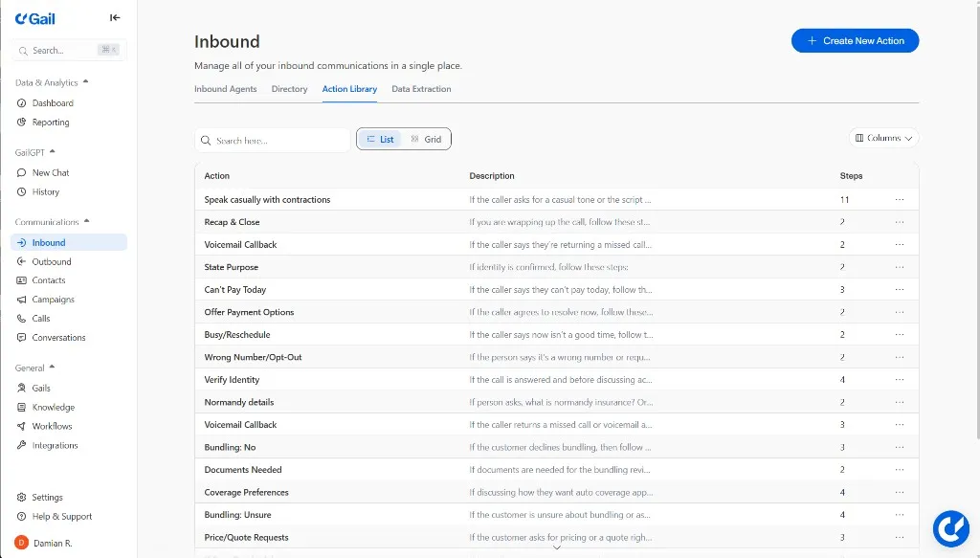Open the Offer Payment Options action
The width and height of the screenshot is (980, 558).
(249, 312)
